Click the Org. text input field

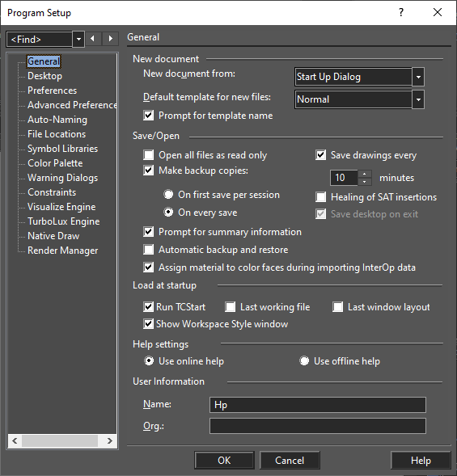tap(318, 426)
